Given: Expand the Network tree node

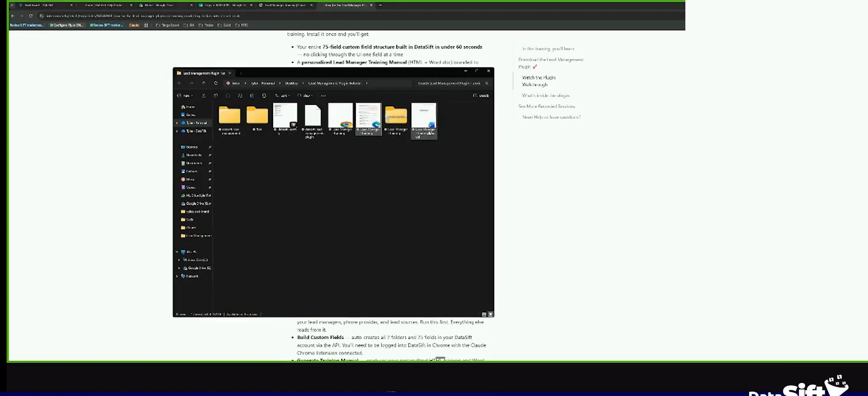Looking at the screenshot, I should click(x=177, y=276).
